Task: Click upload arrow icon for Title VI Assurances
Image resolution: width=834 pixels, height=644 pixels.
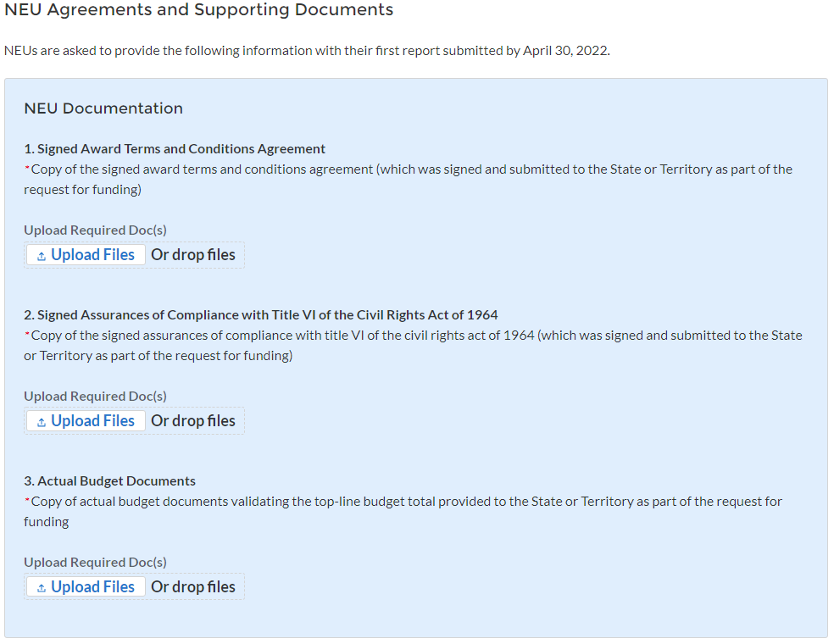Action: (x=42, y=422)
